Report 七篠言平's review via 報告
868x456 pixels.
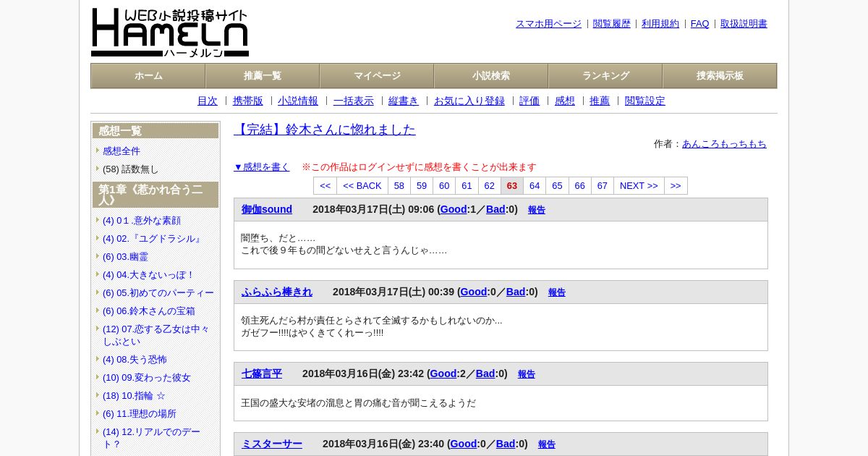527,375
